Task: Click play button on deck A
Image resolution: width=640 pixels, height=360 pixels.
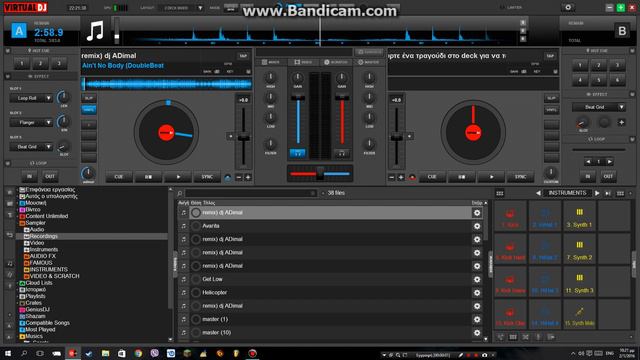Action: (x=178, y=177)
